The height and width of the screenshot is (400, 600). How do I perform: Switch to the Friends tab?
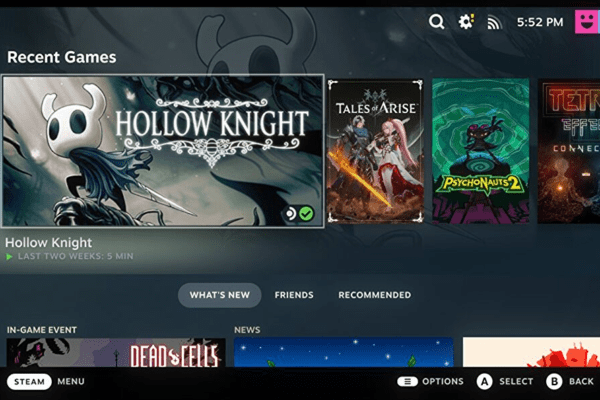coord(294,295)
